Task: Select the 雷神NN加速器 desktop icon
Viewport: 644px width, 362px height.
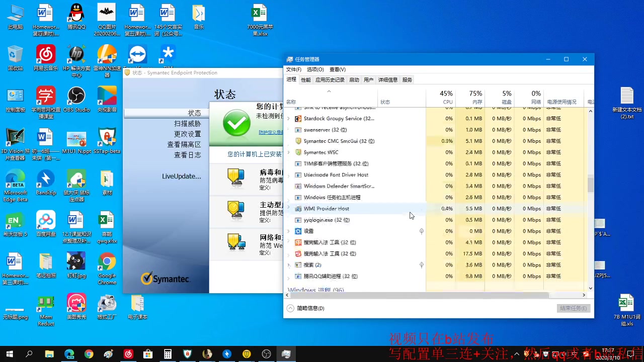Action: tap(107, 61)
